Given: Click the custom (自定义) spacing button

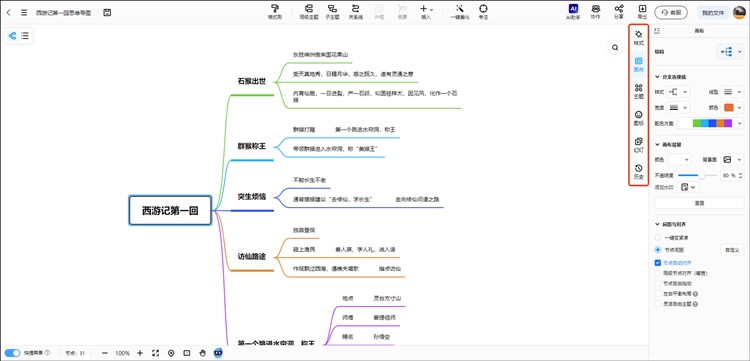Looking at the screenshot, I should 732,250.
